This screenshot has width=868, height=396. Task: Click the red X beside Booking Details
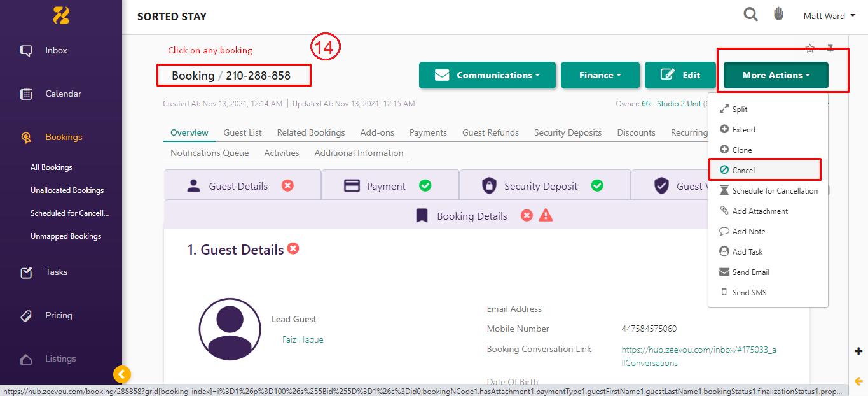coord(527,216)
